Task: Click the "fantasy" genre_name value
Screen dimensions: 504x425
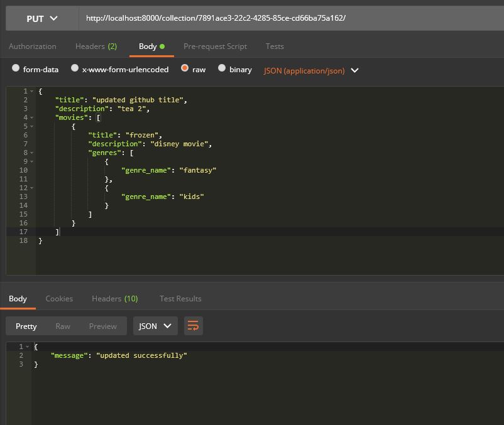Action: coord(197,170)
